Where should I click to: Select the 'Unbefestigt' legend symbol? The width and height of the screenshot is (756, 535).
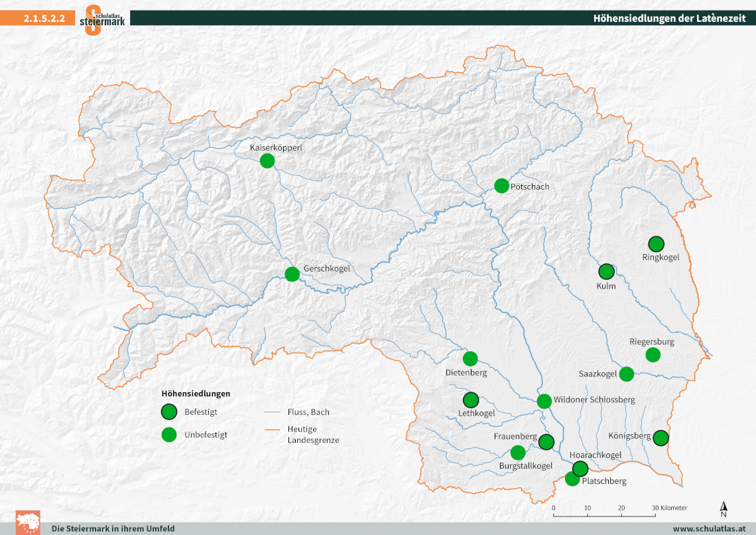pos(169,435)
